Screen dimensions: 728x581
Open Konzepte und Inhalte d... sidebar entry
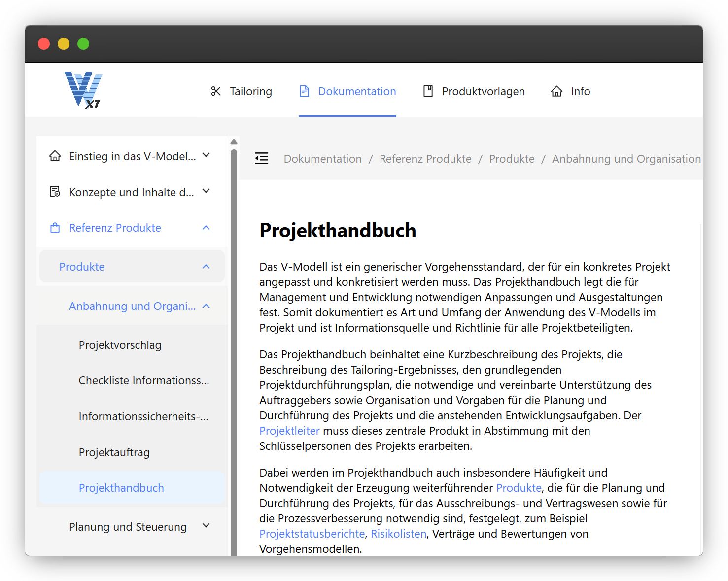tap(132, 192)
